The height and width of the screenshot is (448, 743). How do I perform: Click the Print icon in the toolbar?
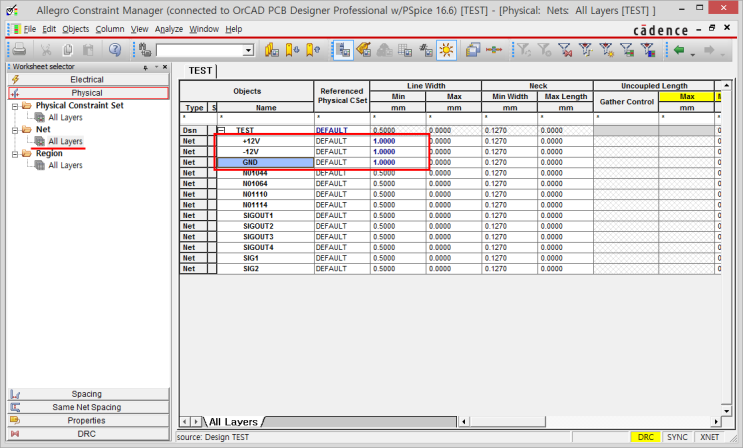(x=19, y=49)
